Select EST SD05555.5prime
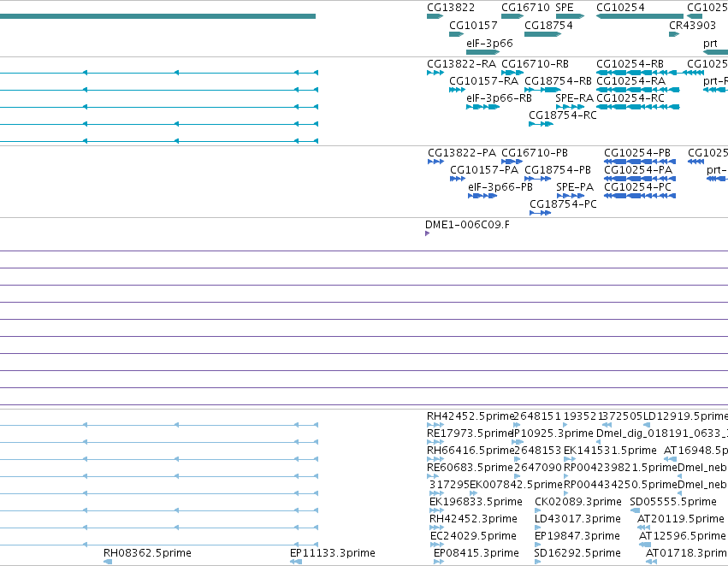 pos(673,502)
